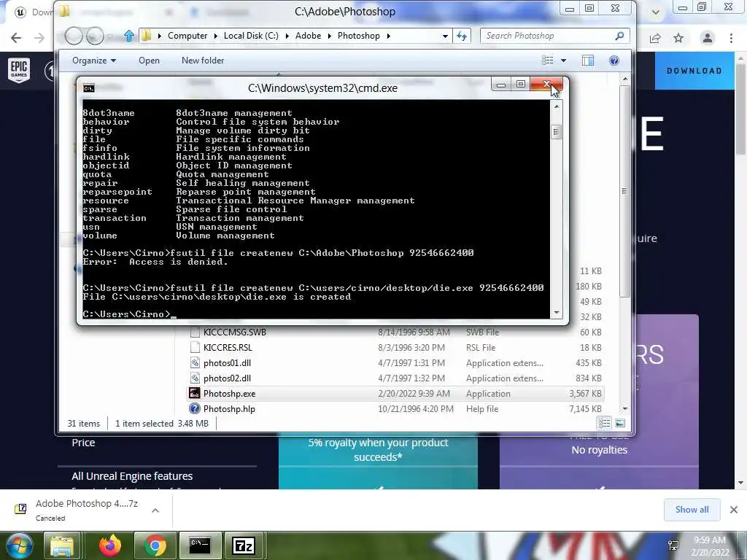Image resolution: width=747 pixels, height=560 pixels.
Task: Click cmd window scrollbar up arrow
Action: (x=556, y=106)
